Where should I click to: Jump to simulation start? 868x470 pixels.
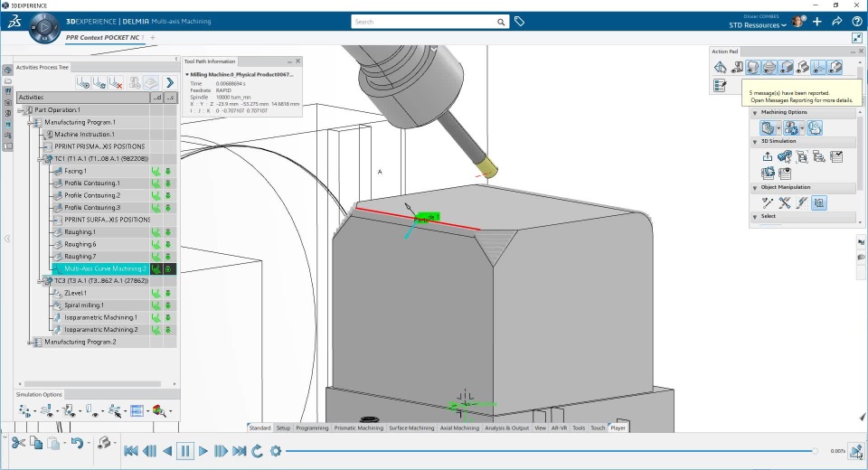(x=130, y=451)
